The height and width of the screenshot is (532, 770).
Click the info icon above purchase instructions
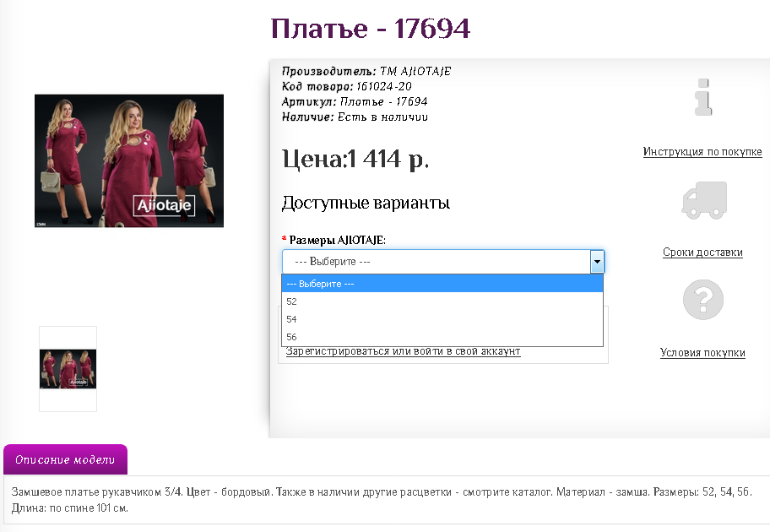tap(702, 97)
